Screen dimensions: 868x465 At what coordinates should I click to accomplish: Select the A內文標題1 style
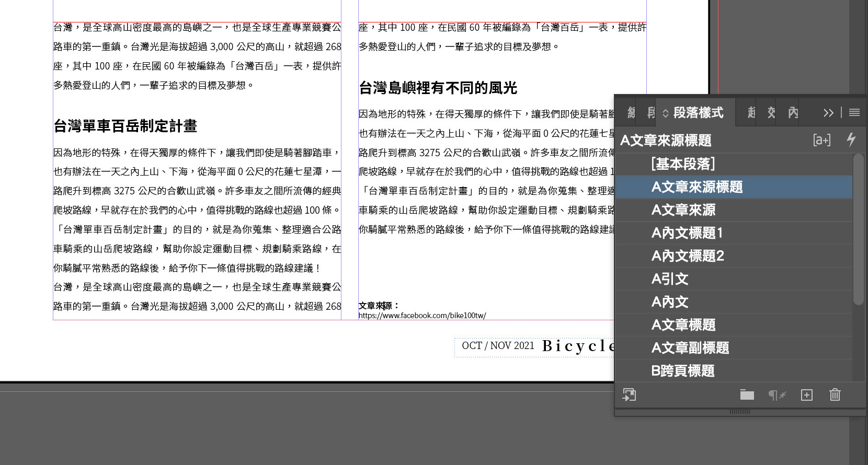click(687, 233)
